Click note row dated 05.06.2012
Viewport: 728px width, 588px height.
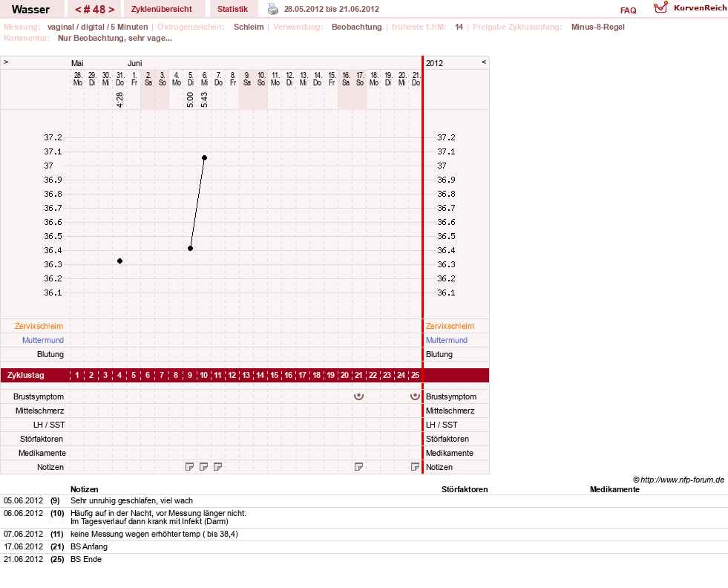tap(364, 500)
